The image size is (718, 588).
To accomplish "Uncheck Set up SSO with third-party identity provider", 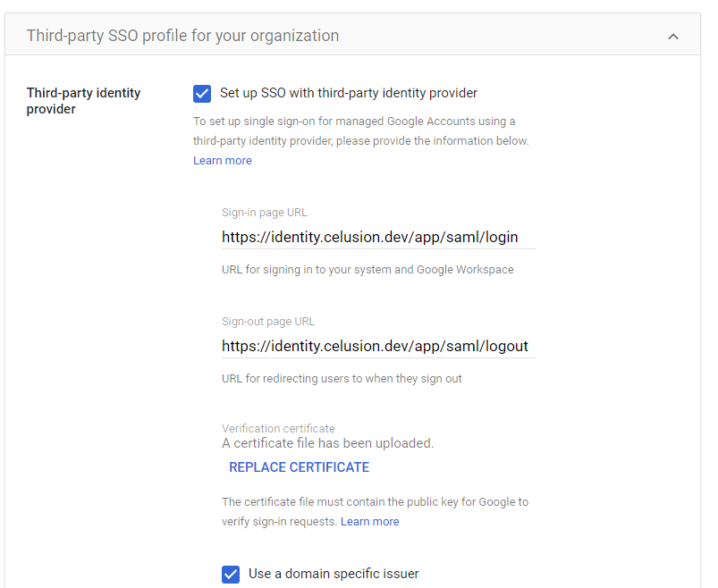I will (202, 93).
